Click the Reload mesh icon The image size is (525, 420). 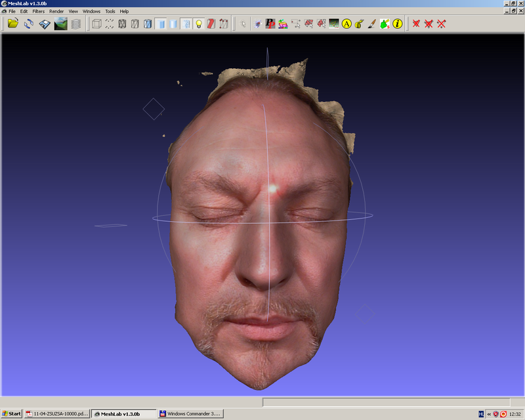[x=29, y=24]
